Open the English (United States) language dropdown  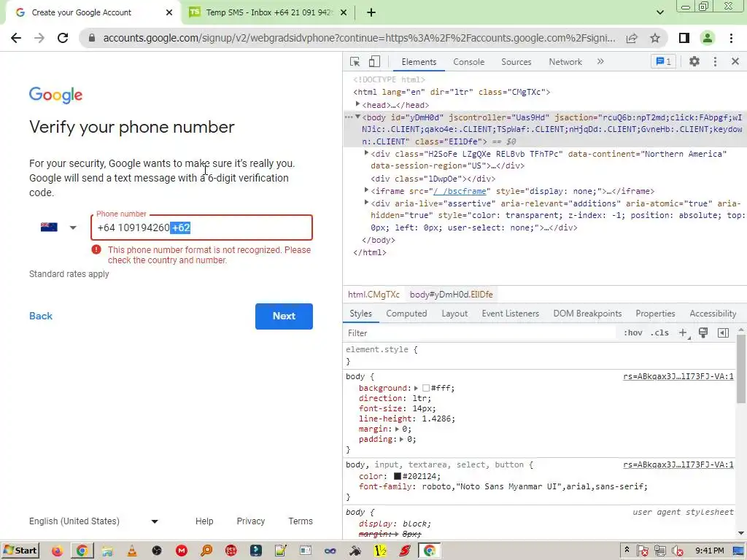pos(93,521)
